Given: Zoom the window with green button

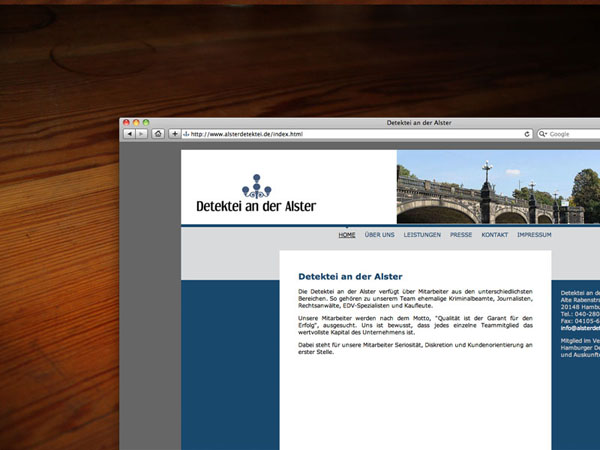Looking at the screenshot, I should click(146, 122).
